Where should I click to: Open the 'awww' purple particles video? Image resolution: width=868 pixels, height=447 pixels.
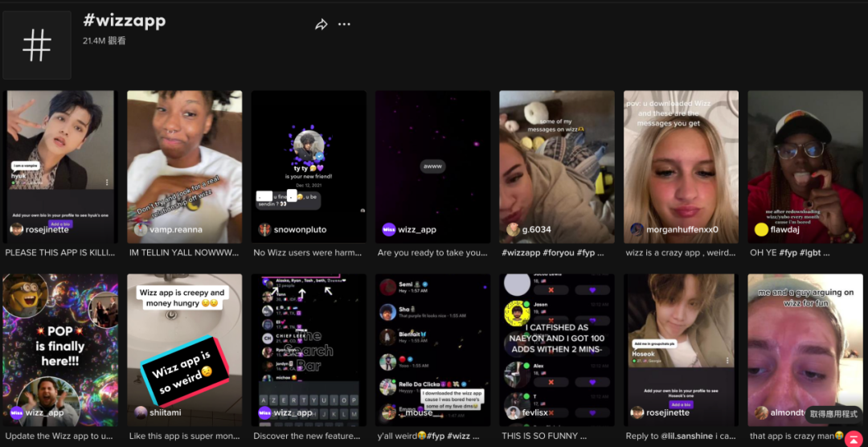(433, 166)
